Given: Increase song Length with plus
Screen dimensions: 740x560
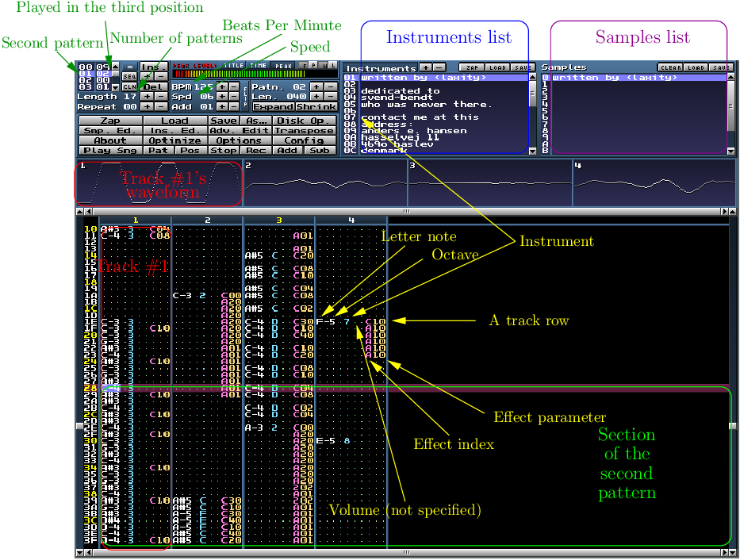Looking at the screenshot, I should [148, 96].
